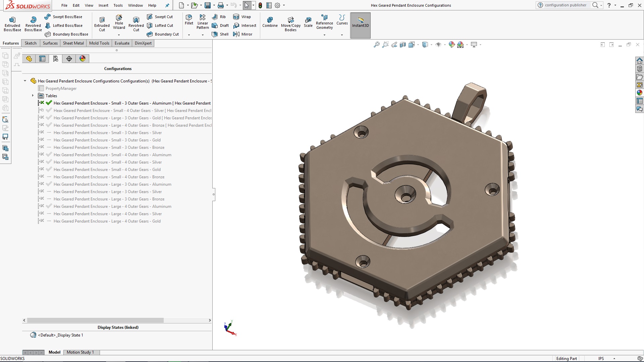644x362 pixels.
Task: Collapse the Hex Geared Pendant Enclosure configurations root
Action: [x=25, y=81]
